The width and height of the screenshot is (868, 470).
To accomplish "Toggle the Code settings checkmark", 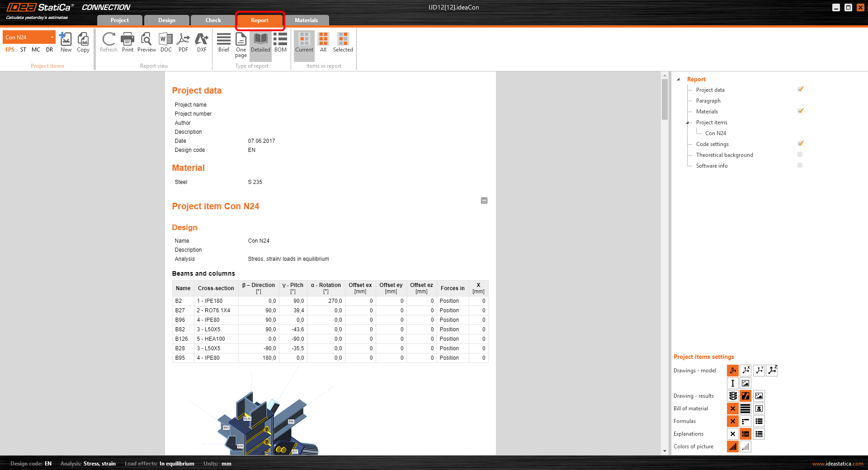I will point(801,144).
